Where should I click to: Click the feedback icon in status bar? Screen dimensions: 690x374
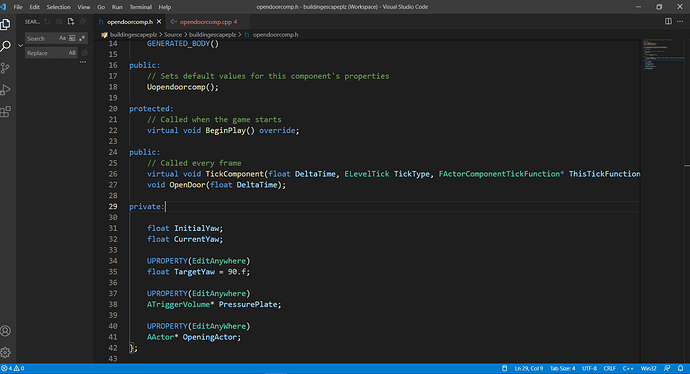pyautogui.click(x=667, y=368)
